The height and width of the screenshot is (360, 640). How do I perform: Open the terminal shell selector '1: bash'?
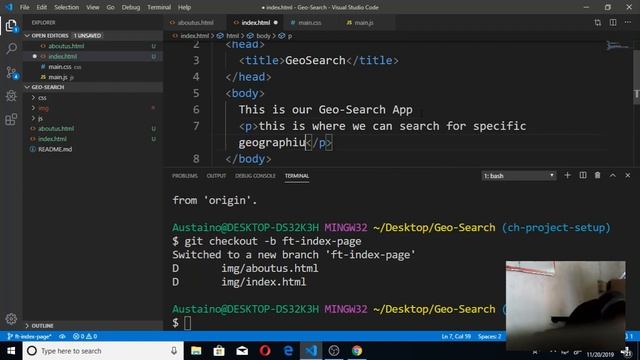coord(519,176)
